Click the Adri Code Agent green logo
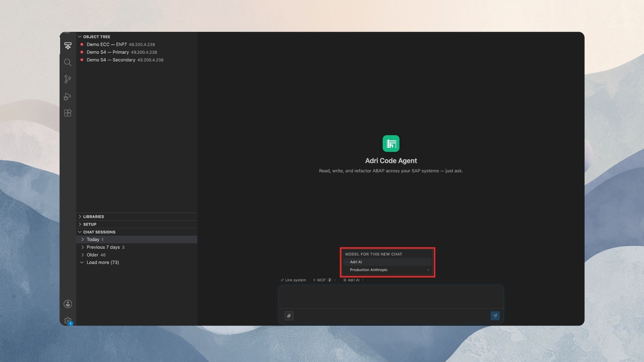This screenshot has width=644, height=362. 391,143
